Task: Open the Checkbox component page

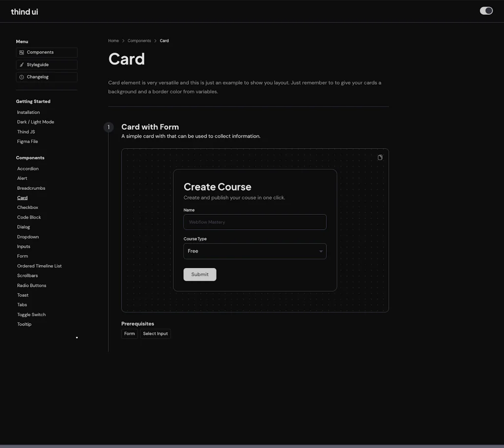Action: pos(28,207)
